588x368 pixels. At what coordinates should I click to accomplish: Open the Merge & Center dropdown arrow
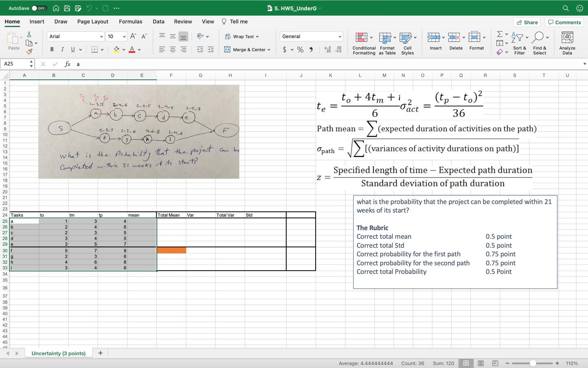(x=269, y=49)
